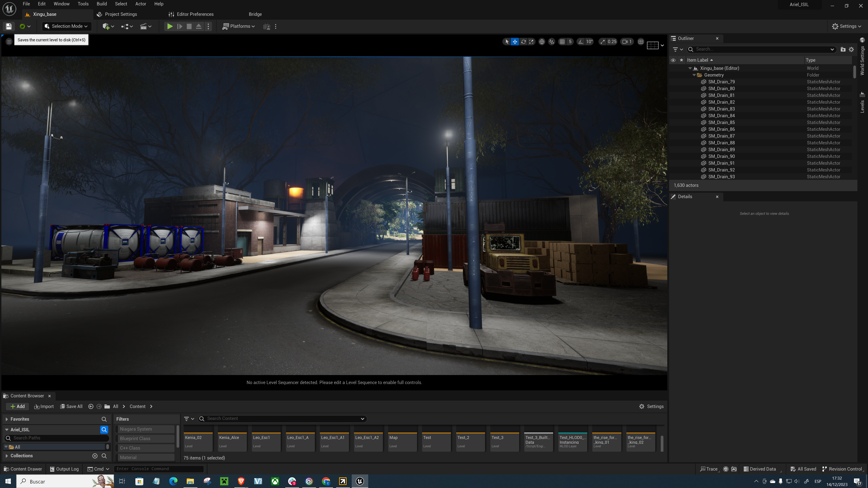Expand the Collections section
The width and height of the screenshot is (868, 488).
pyautogui.click(x=7, y=456)
